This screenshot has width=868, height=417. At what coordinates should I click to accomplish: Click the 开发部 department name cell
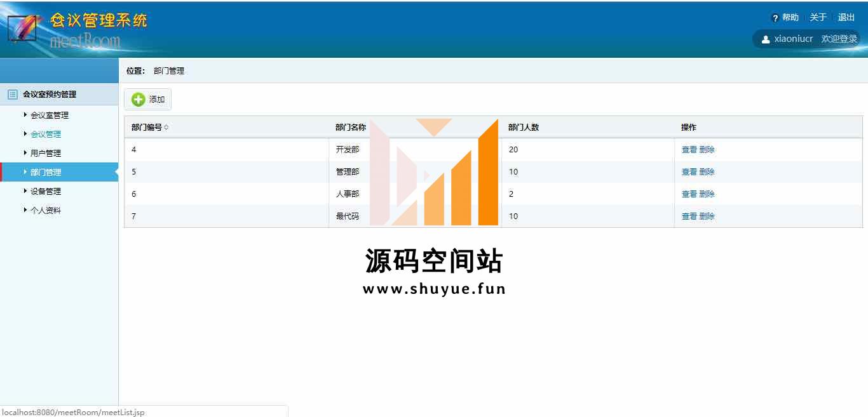[x=415, y=150]
